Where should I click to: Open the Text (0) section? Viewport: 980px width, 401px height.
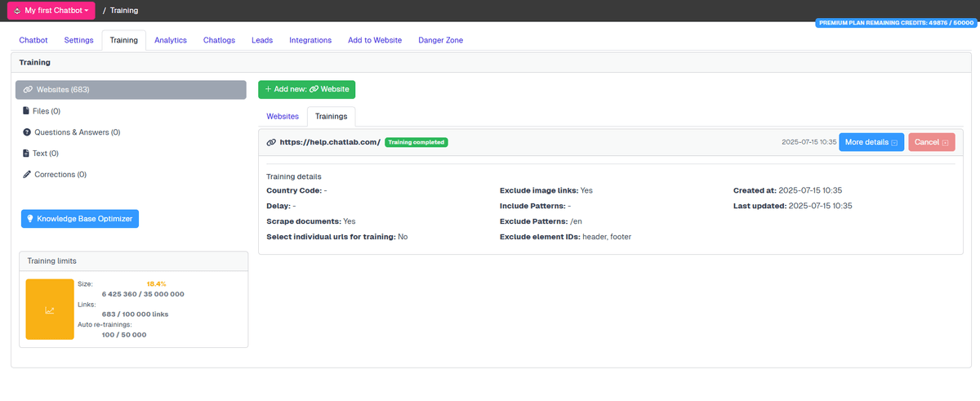click(x=45, y=154)
